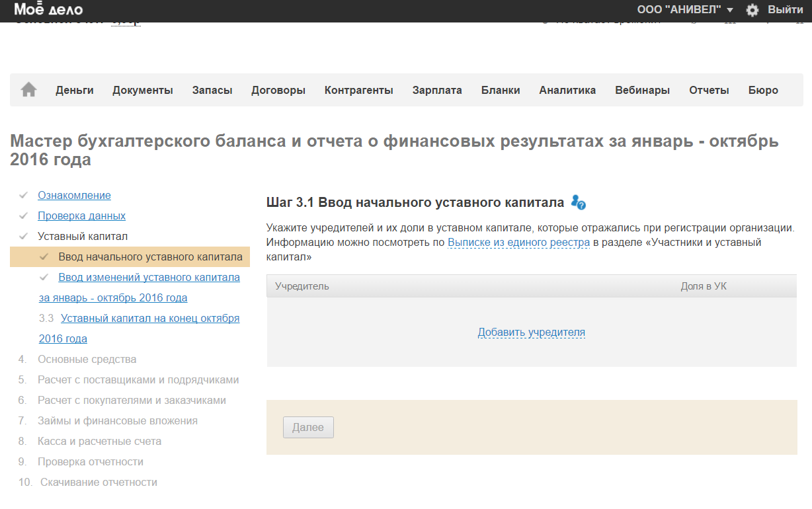
Task: Click the help icon beside Шаг 3.1 heading
Action: tap(579, 202)
